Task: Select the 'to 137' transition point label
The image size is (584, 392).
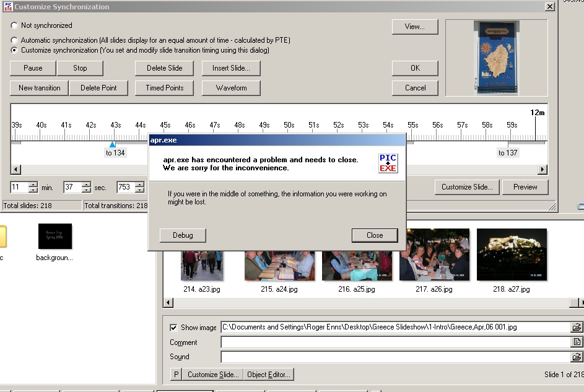Action: [508, 152]
